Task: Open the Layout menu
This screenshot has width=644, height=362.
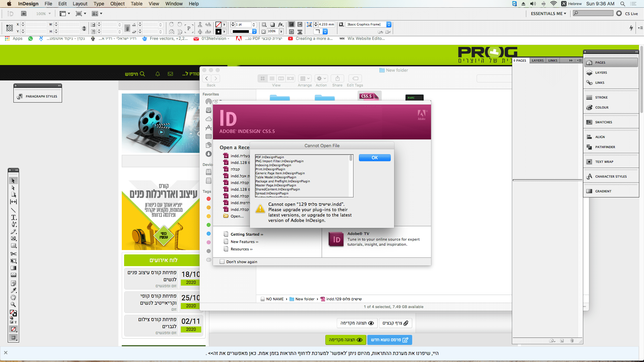Action: click(x=80, y=4)
